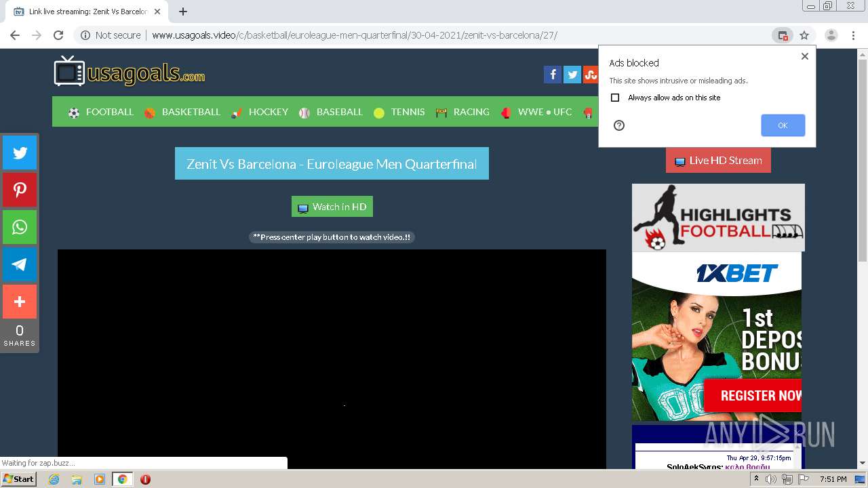Open media player from taskbar

[99, 479]
